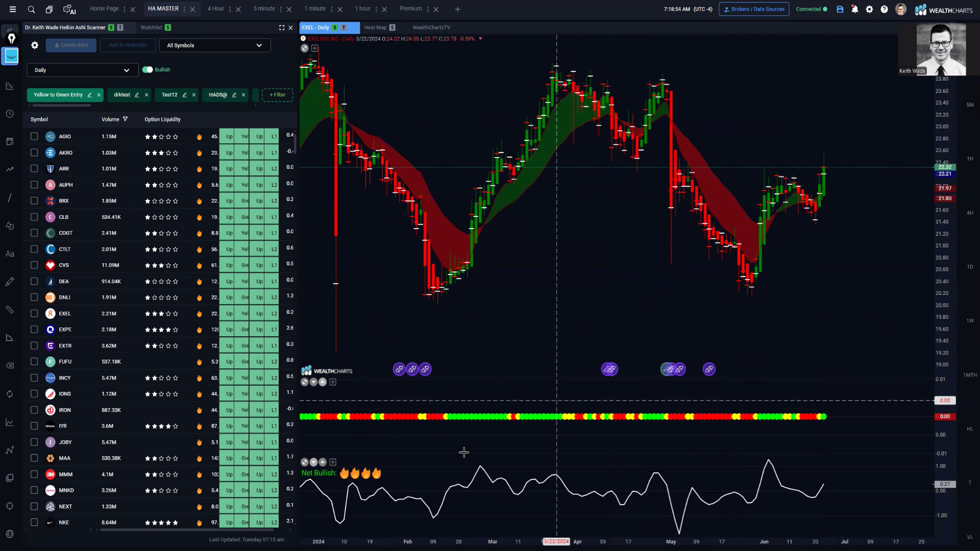This screenshot has width=980, height=551.
Task: Open the top-right settings gear
Action: 870,9
